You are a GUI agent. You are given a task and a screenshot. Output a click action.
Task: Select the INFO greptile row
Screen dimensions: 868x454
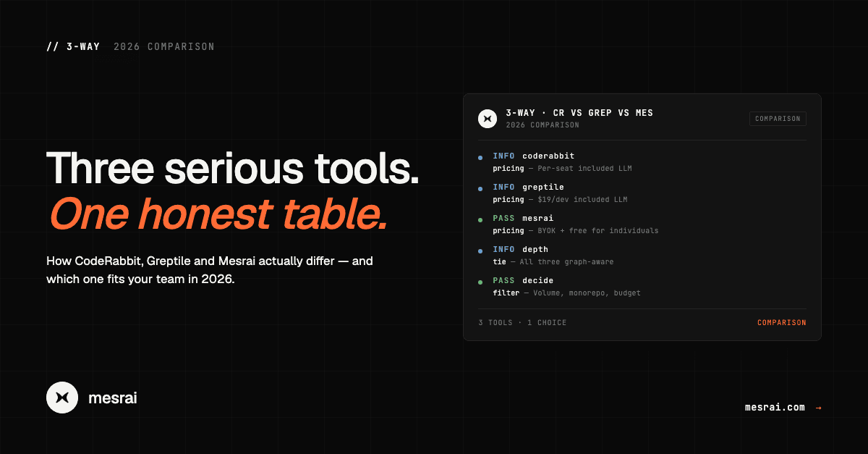(x=642, y=193)
